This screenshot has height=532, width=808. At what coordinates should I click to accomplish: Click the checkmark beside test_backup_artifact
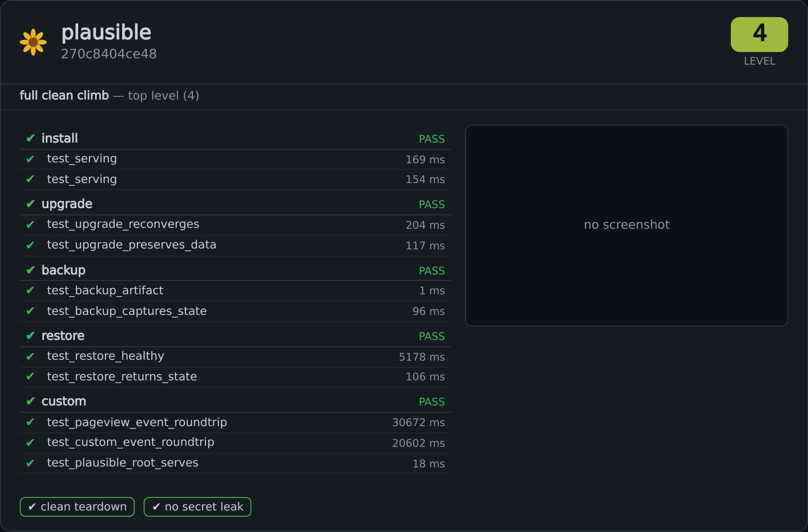click(x=31, y=290)
